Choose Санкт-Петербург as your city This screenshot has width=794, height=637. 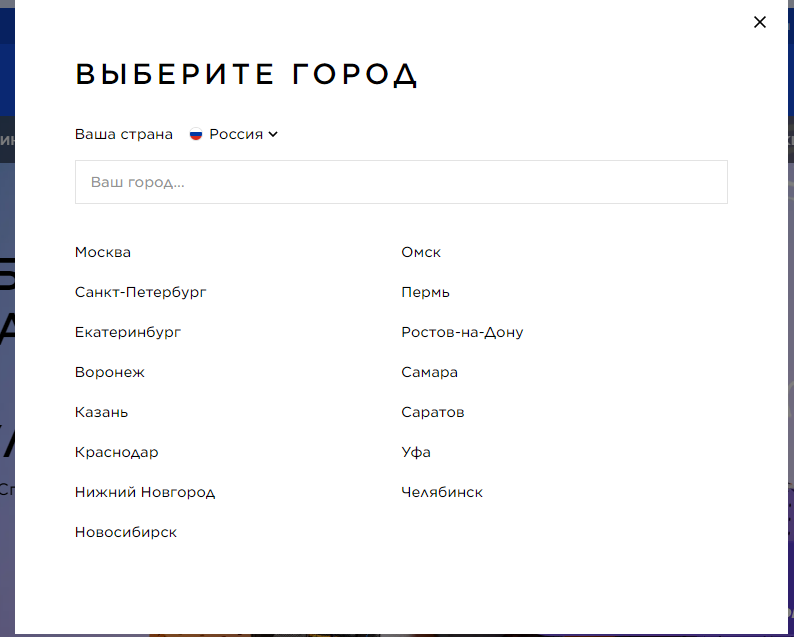[141, 292]
